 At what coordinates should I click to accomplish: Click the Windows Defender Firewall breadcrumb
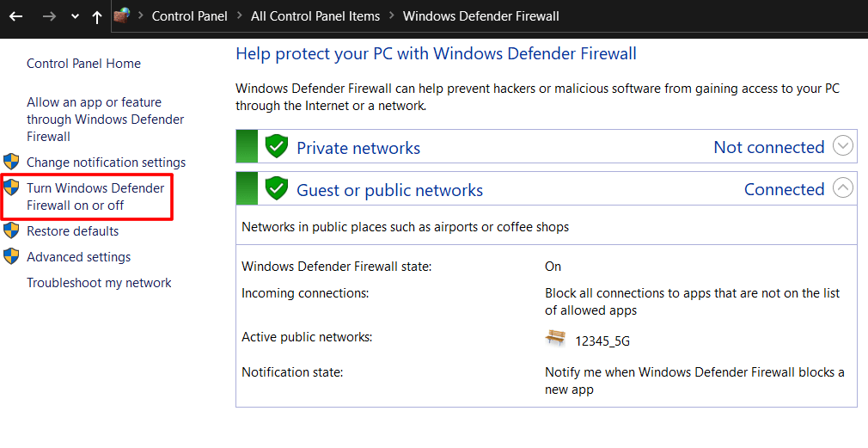(480, 16)
